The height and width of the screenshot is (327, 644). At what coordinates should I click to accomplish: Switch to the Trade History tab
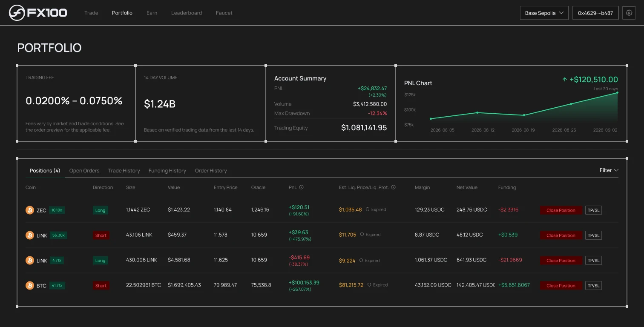pyautogui.click(x=124, y=171)
